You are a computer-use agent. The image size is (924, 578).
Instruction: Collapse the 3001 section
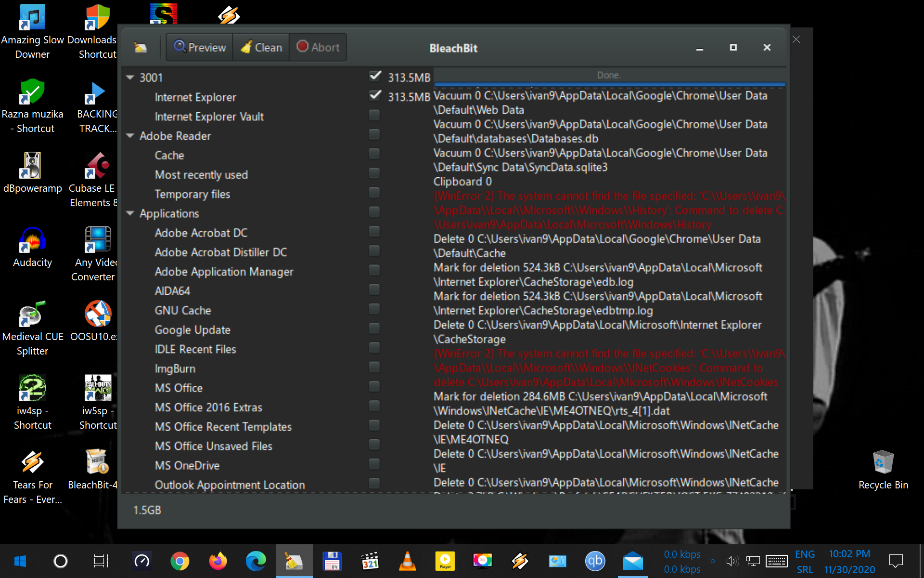pyautogui.click(x=130, y=77)
